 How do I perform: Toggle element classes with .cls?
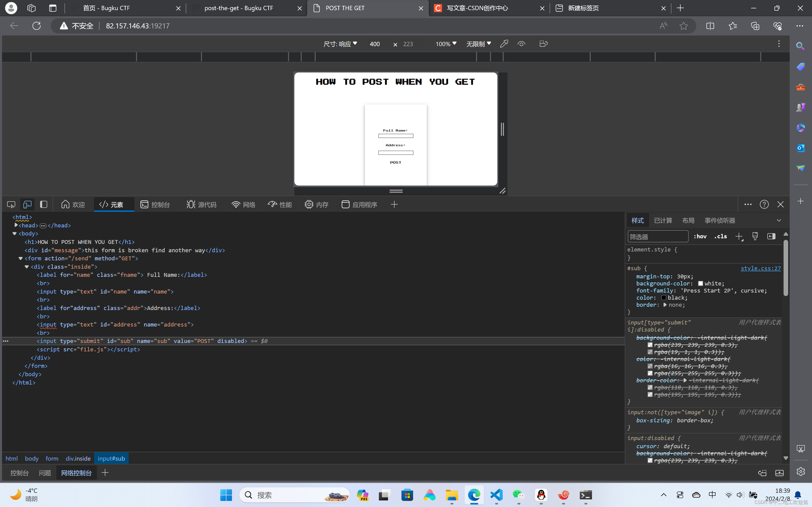(x=720, y=236)
